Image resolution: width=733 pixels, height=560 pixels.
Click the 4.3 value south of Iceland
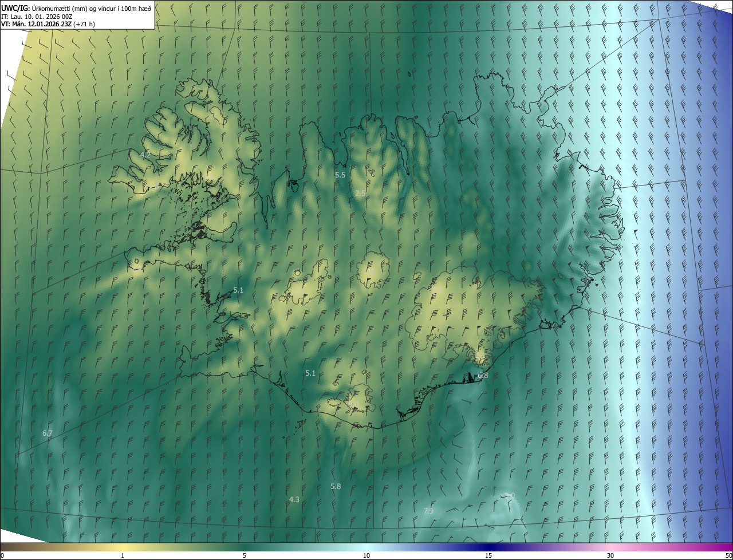pos(294,499)
